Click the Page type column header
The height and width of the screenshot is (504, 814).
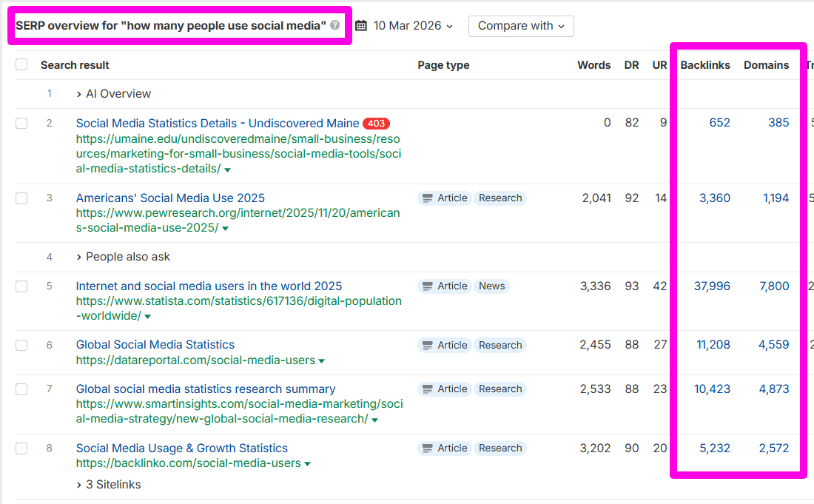(x=443, y=65)
